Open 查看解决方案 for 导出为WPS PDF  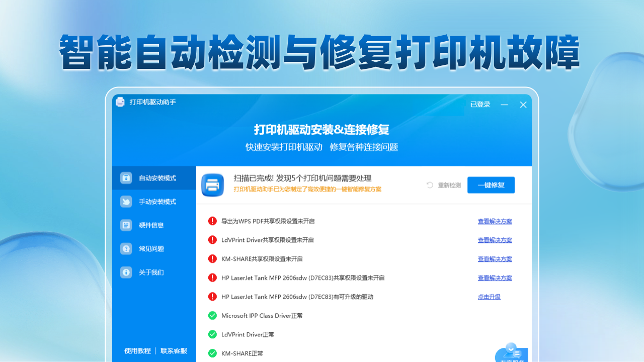495,221
